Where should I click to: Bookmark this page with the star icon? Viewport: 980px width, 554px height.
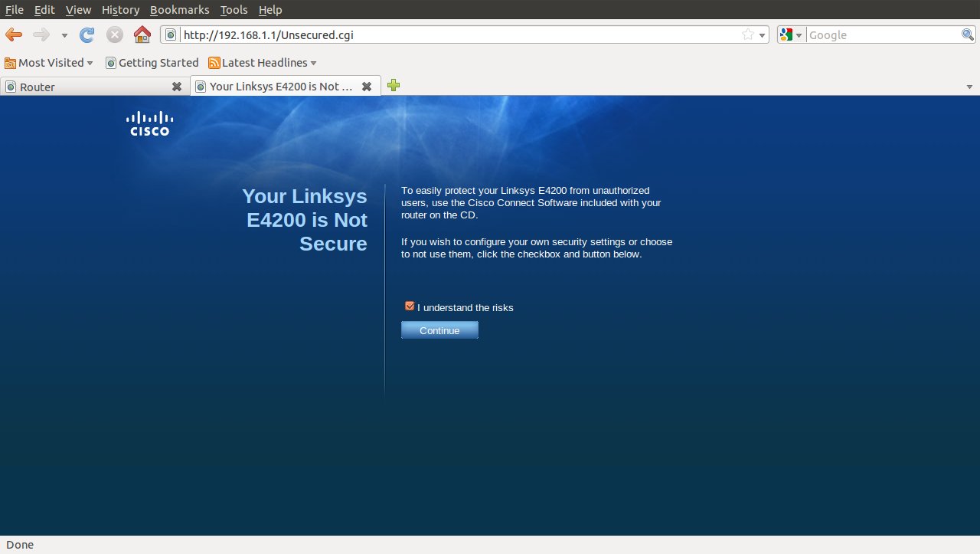(748, 34)
